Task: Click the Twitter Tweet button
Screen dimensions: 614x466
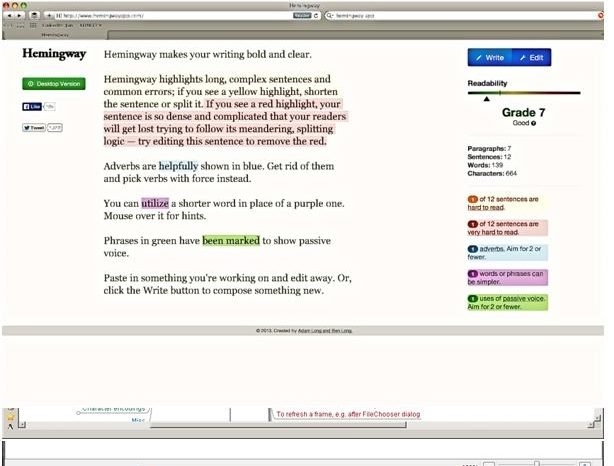Action: [34, 128]
